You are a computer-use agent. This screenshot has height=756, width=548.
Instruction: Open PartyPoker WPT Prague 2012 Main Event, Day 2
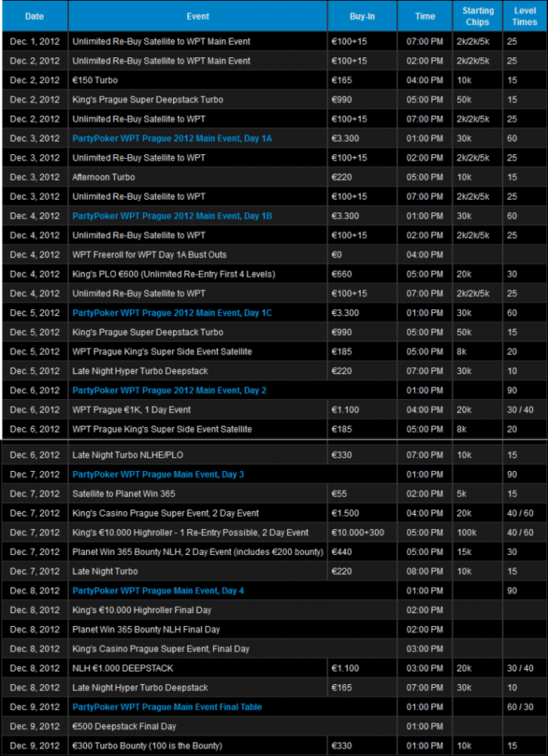[x=169, y=391]
